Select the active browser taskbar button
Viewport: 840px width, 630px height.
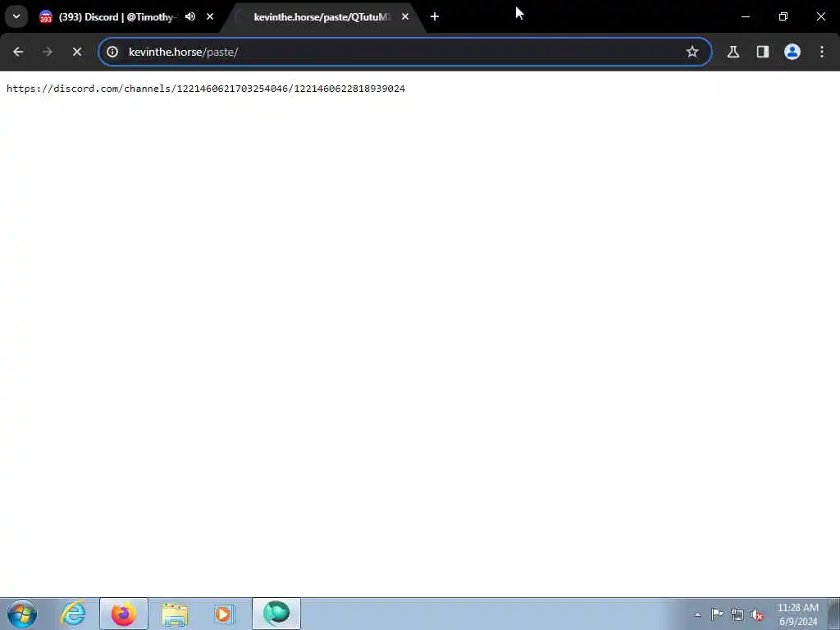tap(276, 614)
